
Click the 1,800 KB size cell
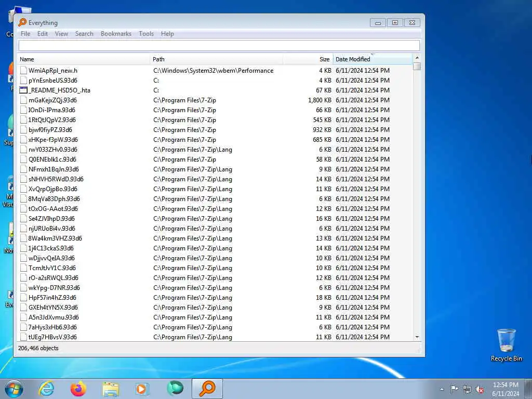(320, 100)
